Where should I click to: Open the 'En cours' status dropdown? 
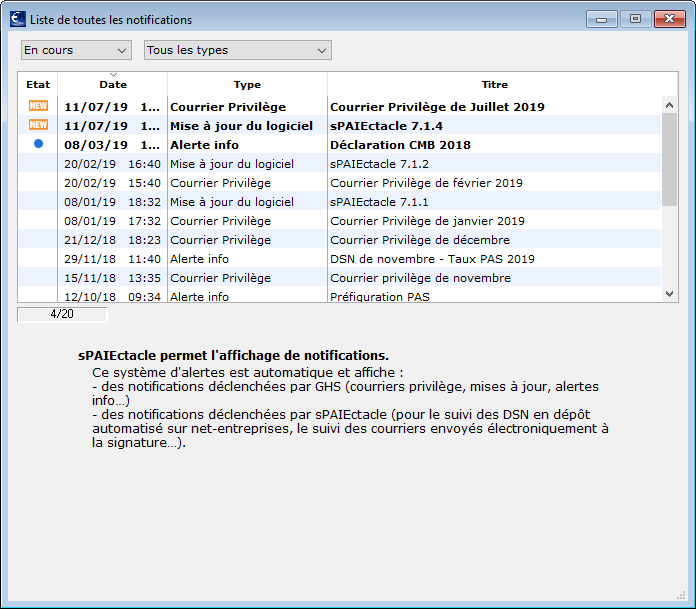tap(76, 50)
